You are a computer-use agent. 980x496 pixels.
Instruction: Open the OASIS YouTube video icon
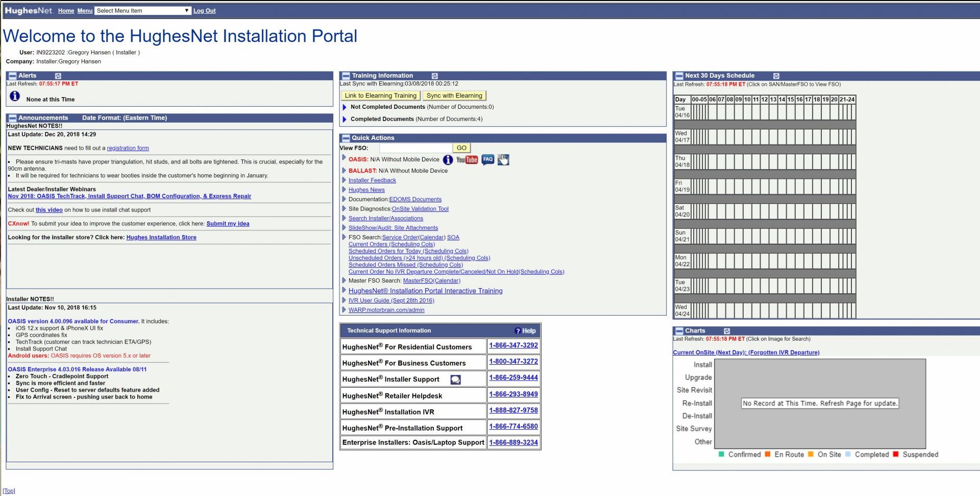(x=467, y=160)
